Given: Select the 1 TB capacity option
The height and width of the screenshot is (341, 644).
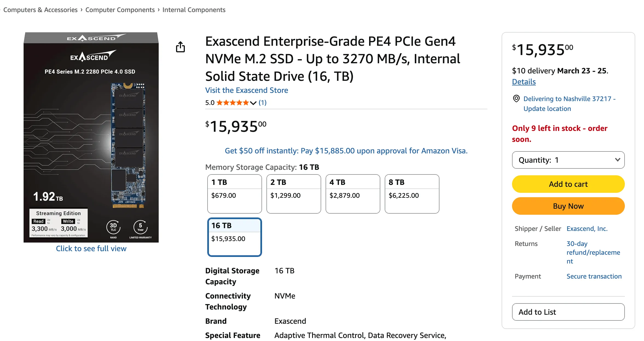Looking at the screenshot, I should [x=235, y=194].
